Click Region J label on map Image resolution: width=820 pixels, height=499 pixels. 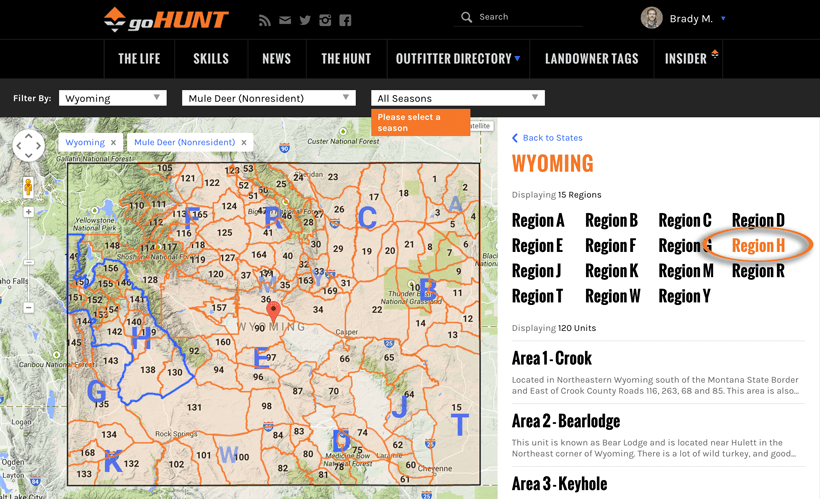pos(400,406)
